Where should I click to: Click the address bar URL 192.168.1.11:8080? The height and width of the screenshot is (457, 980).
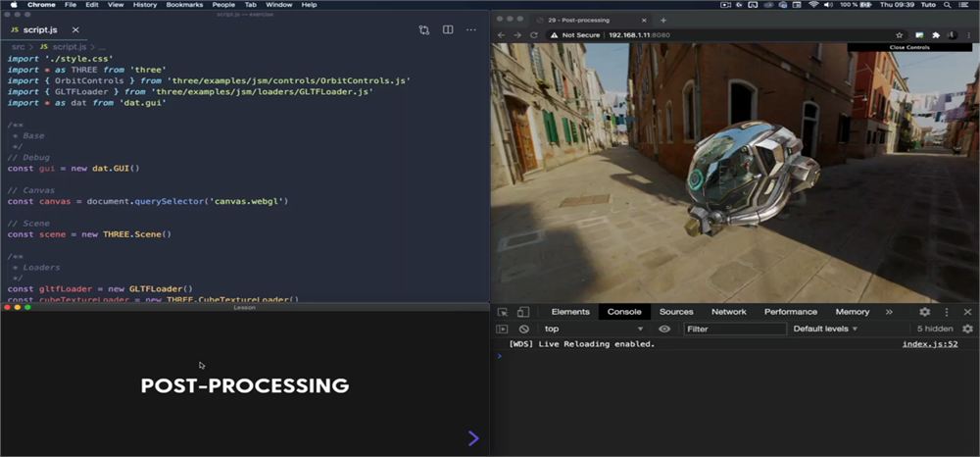click(x=639, y=35)
